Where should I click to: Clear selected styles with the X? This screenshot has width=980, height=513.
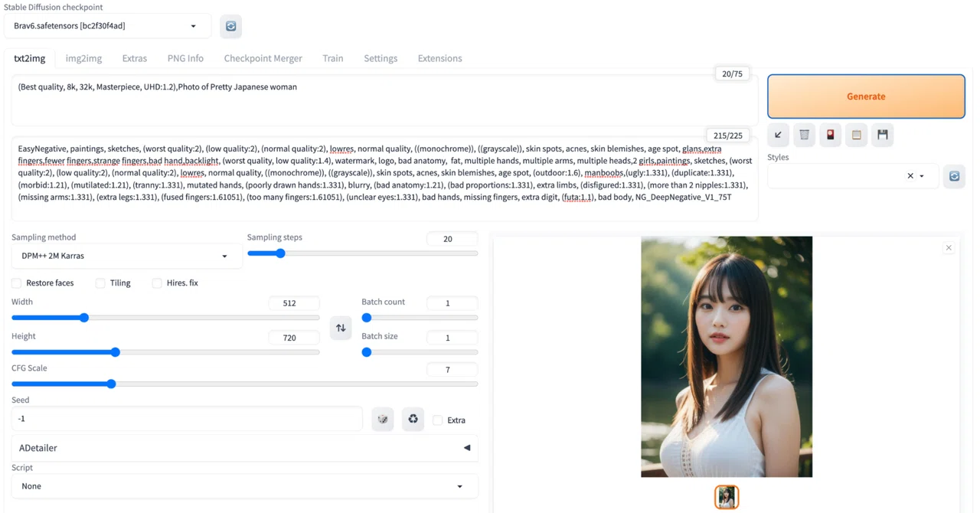(x=910, y=176)
